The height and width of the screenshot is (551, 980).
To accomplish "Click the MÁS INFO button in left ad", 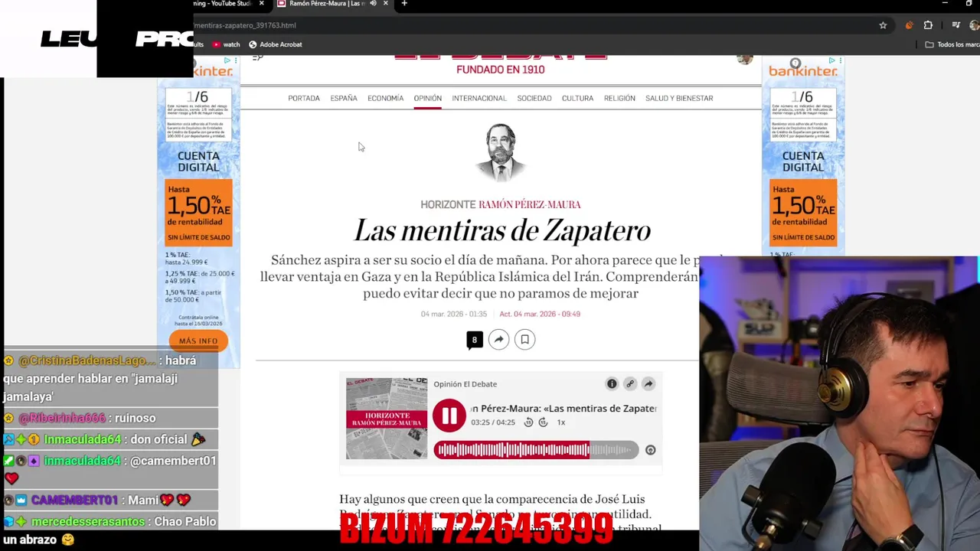I will point(198,341).
